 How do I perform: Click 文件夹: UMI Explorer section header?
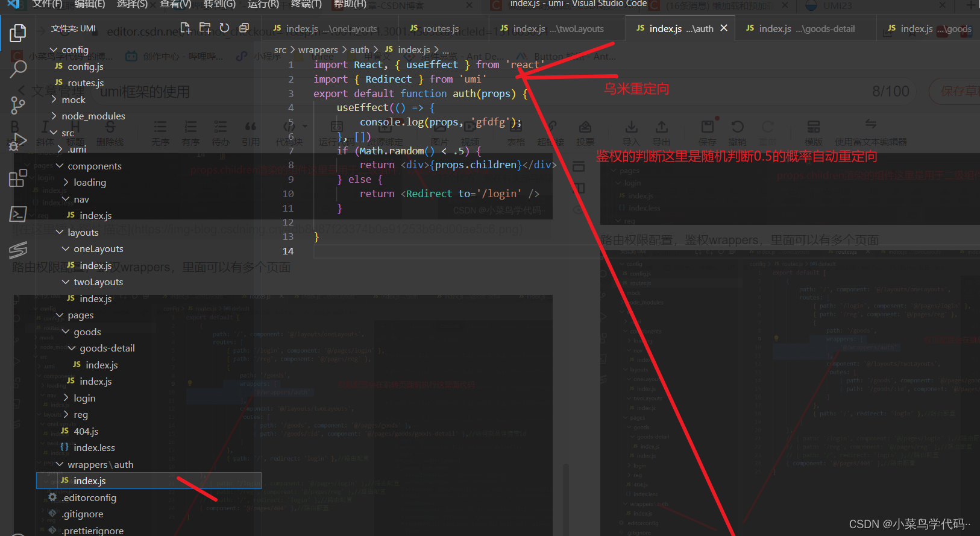(73, 28)
